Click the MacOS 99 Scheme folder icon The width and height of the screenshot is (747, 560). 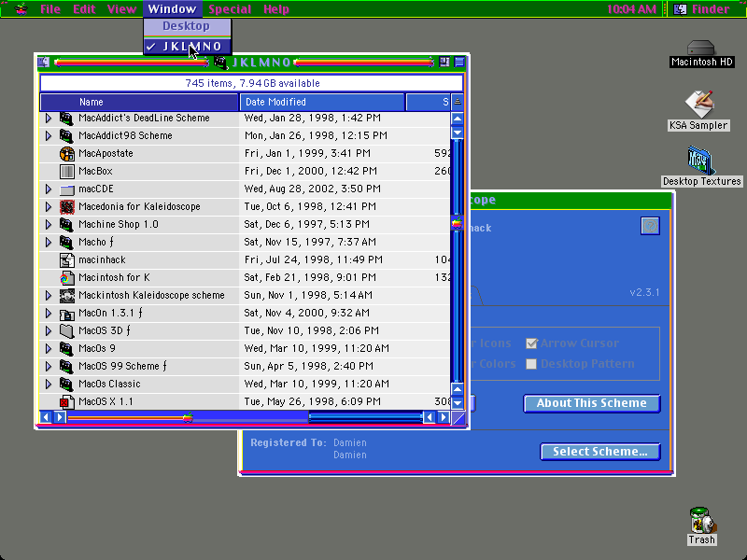click(x=66, y=366)
